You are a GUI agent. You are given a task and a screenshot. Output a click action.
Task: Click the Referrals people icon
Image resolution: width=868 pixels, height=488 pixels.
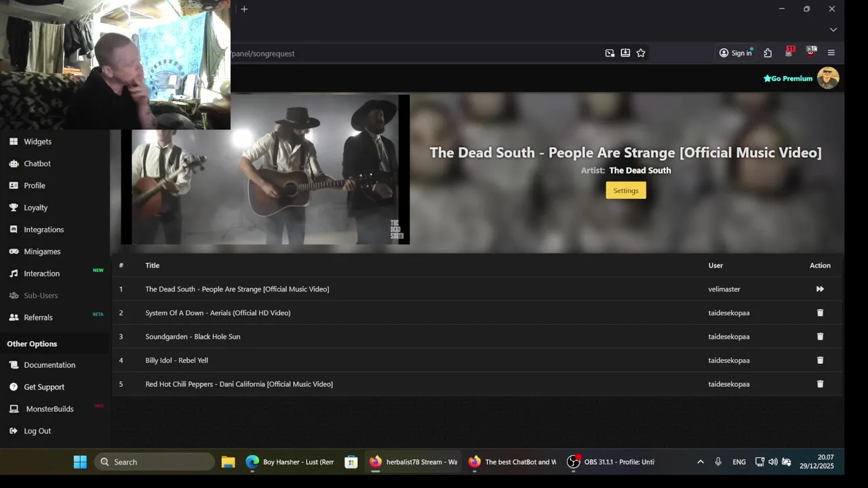click(14, 317)
